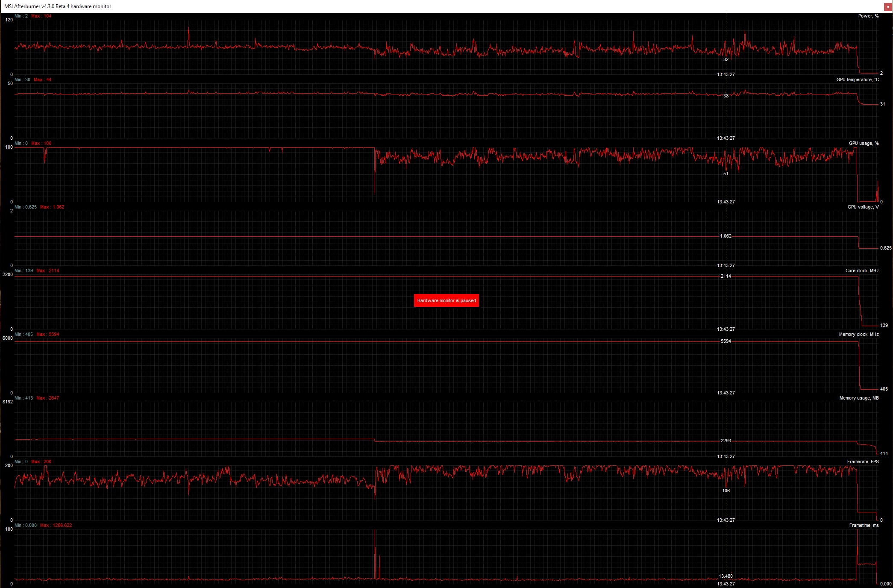Viewport: 893px width, 588px height.
Task: Click the 2293 value on the Memory usage graph
Action: click(726, 441)
